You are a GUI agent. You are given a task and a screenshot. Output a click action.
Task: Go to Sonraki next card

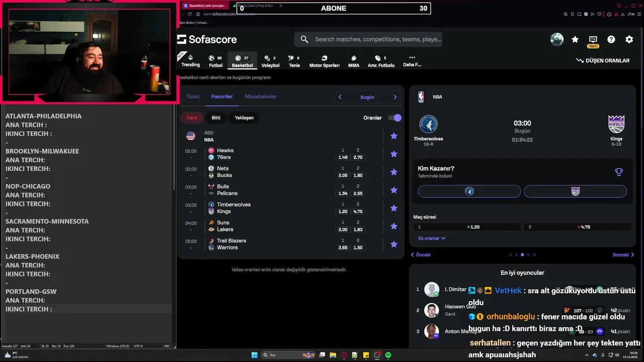coord(623,255)
